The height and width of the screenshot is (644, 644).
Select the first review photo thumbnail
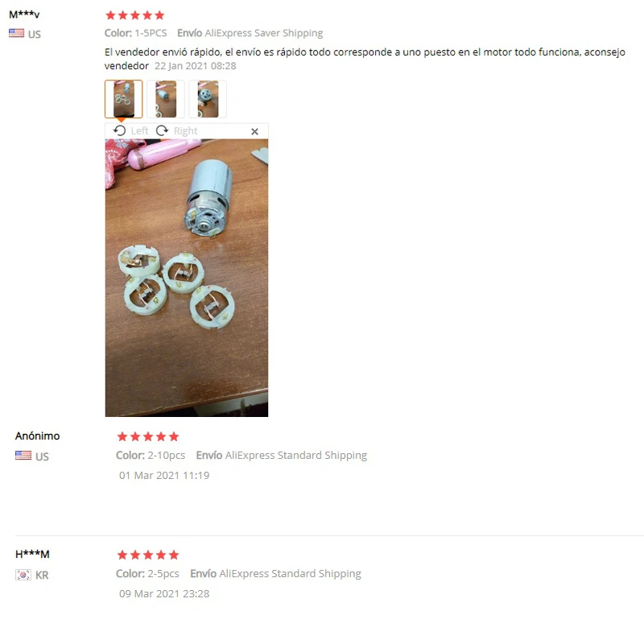(124, 99)
